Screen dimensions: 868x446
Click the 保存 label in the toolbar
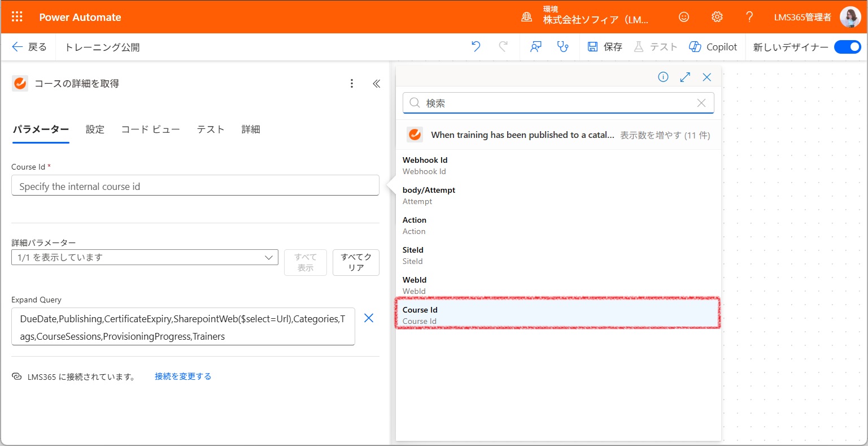tap(613, 47)
